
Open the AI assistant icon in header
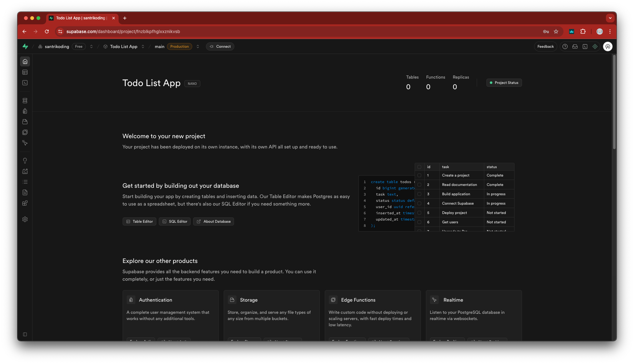pyautogui.click(x=595, y=46)
